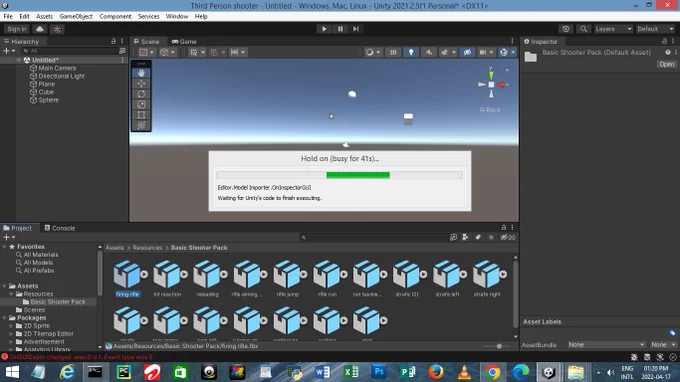
Task: Click the Hierarchy search field
Action: click(69, 51)
